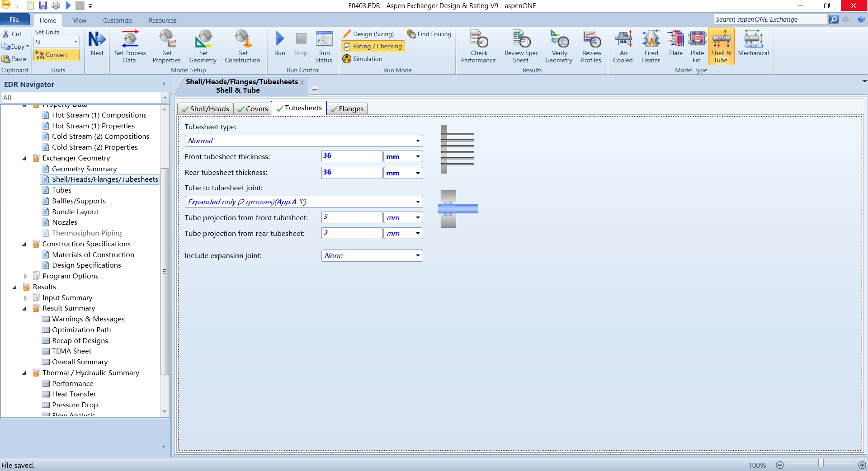Image resolution: width=868 pixels, height=471 pixels.
Task: Switch to the Shell/Heads tab
Action: tap(206, 109)
